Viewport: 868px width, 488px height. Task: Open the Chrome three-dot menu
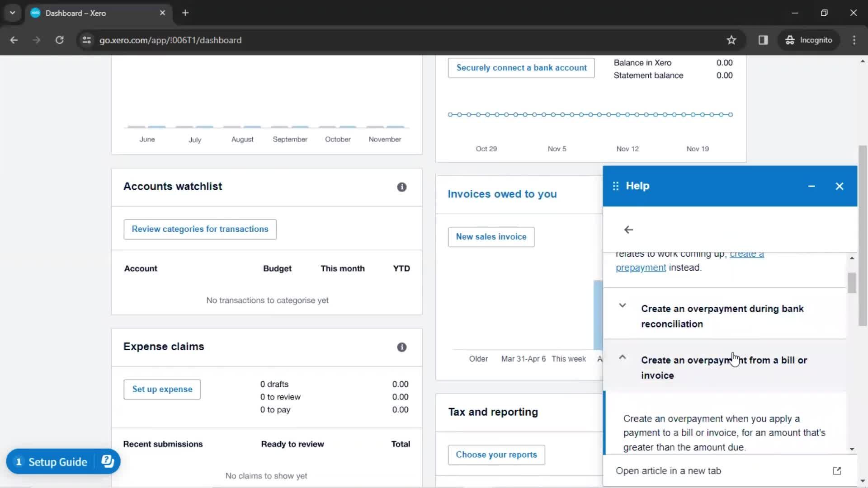pos(854,40)
